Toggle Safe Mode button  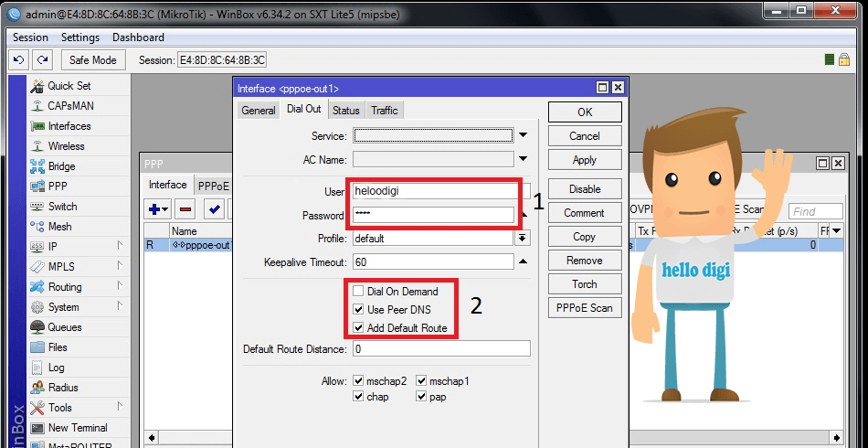tap(93, 59)
